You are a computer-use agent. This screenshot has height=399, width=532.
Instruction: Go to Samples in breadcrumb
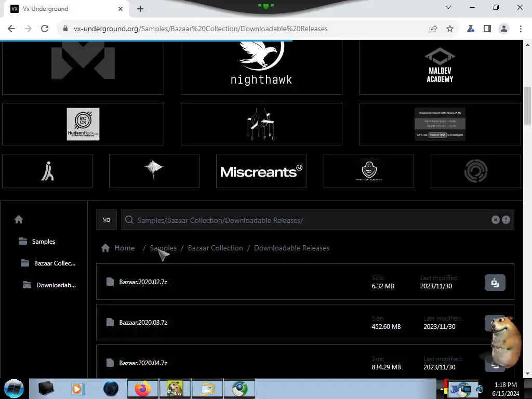point(163,248)
